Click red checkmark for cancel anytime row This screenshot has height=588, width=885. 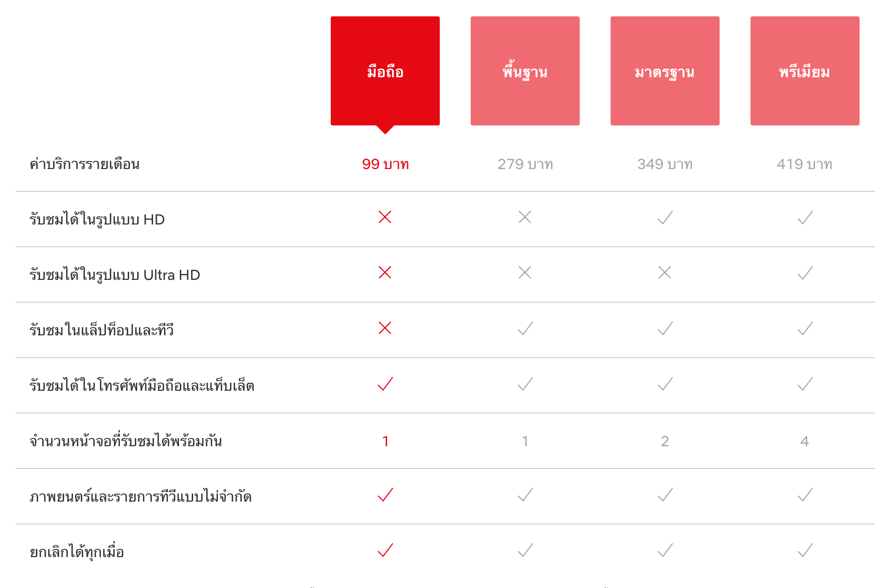tap(385, 550)
